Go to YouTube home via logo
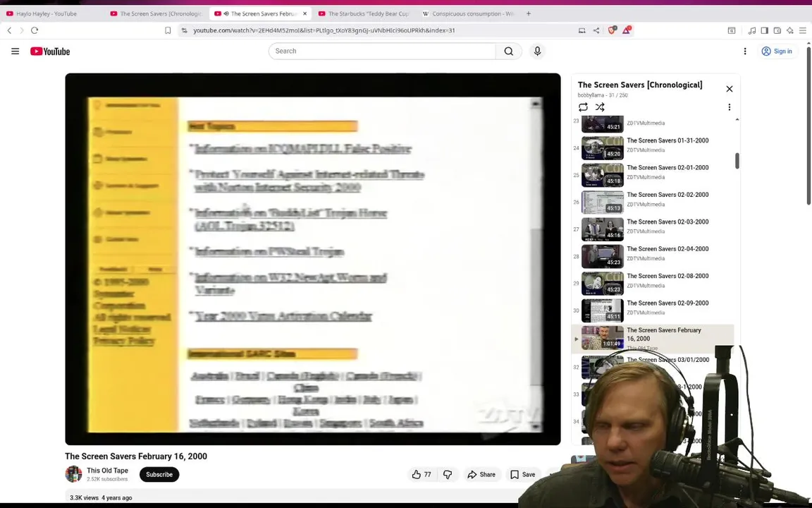 50,52
